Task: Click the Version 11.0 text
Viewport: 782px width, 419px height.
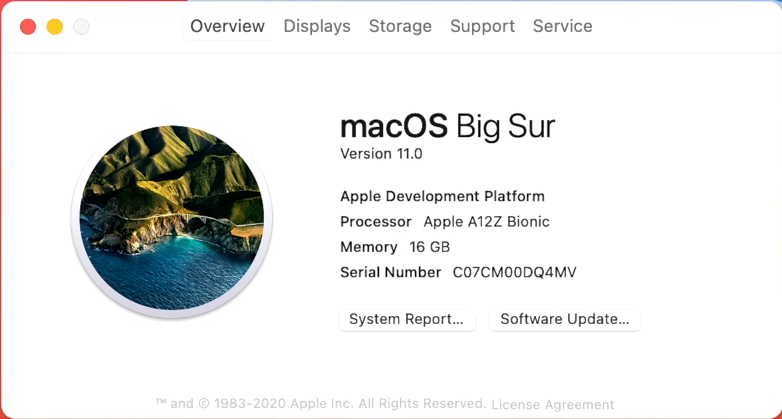Action: pos(381,154)
